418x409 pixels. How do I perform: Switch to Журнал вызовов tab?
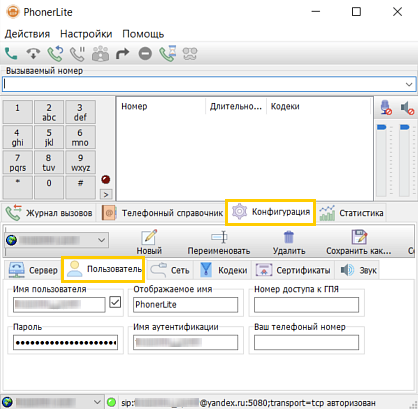click(49, 213)
